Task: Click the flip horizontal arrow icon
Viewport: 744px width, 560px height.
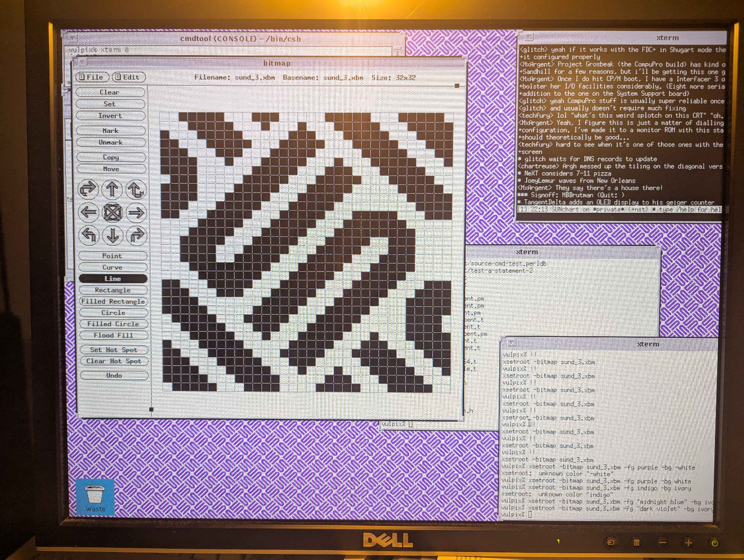Action: [88, 190]
